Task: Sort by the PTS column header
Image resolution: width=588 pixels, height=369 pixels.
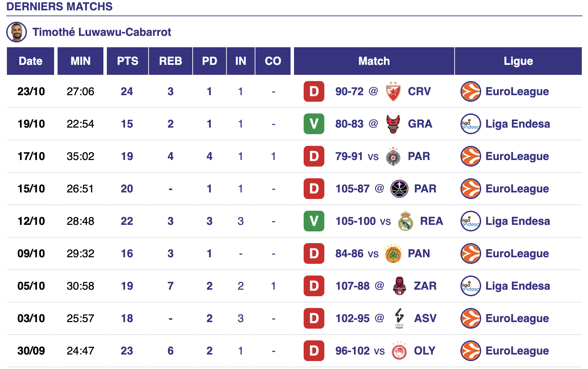Action: [128, 61]
